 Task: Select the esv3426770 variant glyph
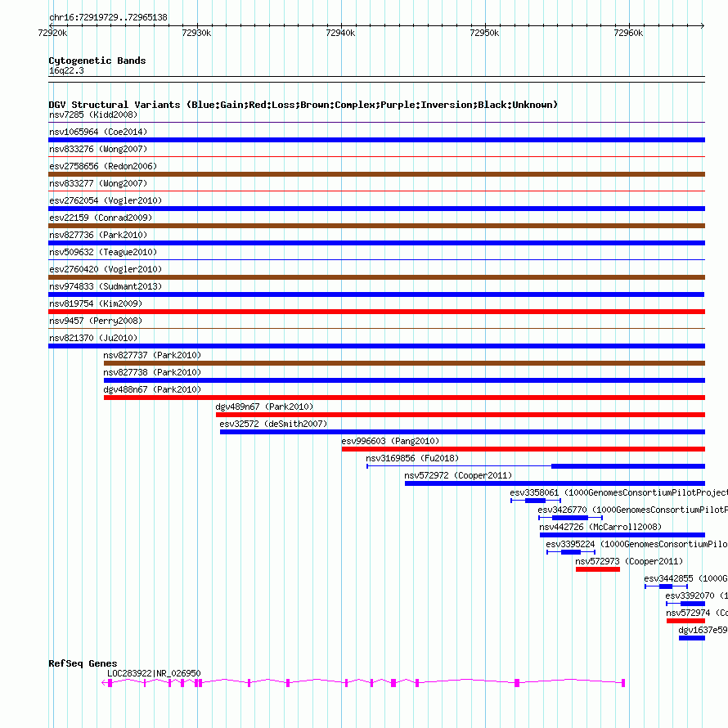pyautogui.click(x=571, y=518)
